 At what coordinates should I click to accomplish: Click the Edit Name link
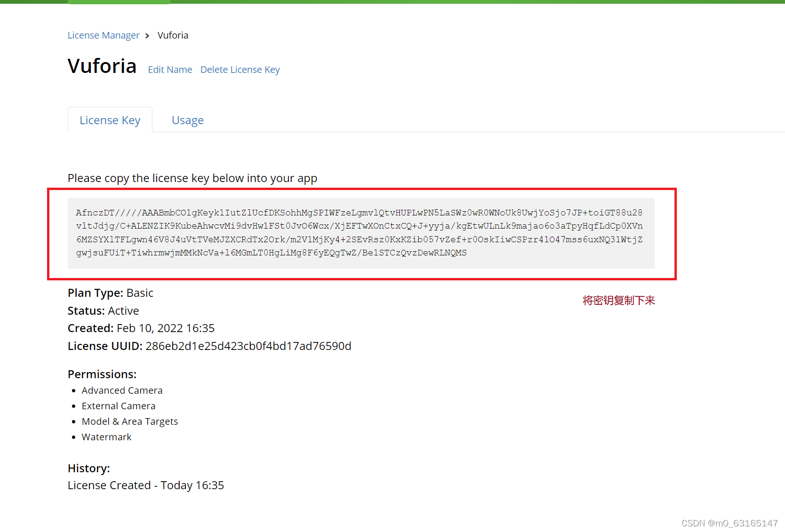point(170,70)
